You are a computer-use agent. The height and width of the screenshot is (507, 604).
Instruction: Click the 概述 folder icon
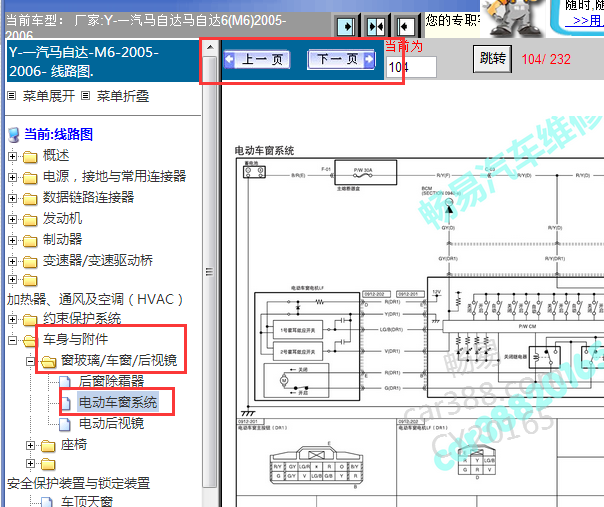click(30, 157)
